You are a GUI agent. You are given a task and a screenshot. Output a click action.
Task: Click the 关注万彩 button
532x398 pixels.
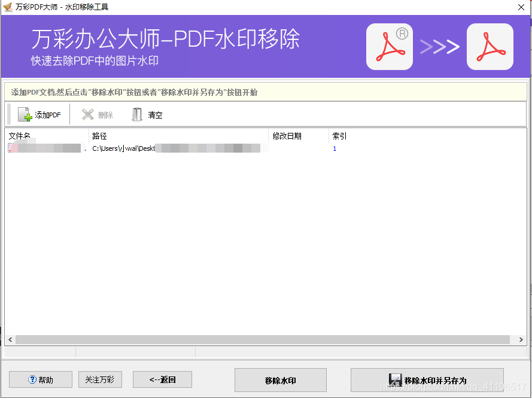100,379
